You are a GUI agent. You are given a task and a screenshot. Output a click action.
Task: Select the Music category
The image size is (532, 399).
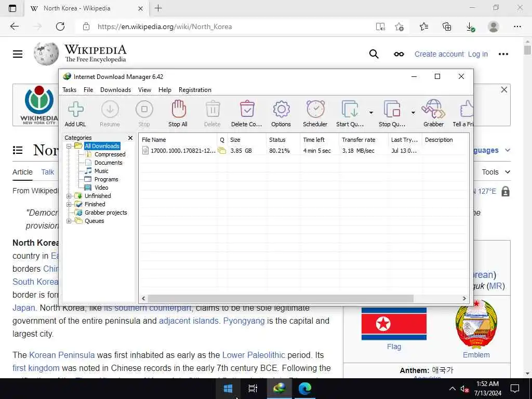[101, 171]
